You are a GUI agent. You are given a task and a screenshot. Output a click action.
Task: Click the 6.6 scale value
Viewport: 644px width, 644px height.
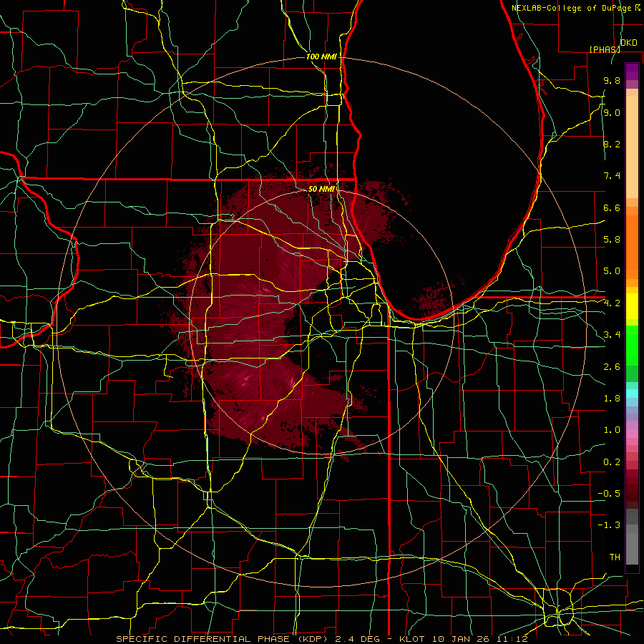tap(612, 208)
